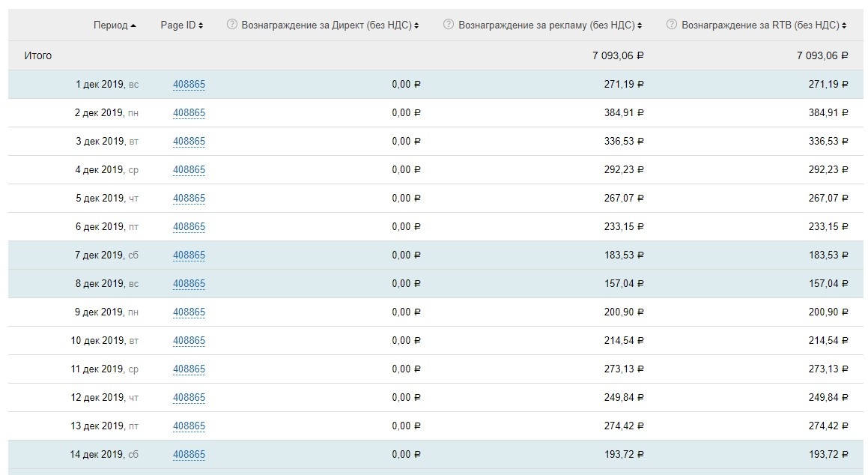This screenshot has width=868, height=475.
Task: Open Page ID 408865 link for 1 дек 2019
Action: point(189,85)
